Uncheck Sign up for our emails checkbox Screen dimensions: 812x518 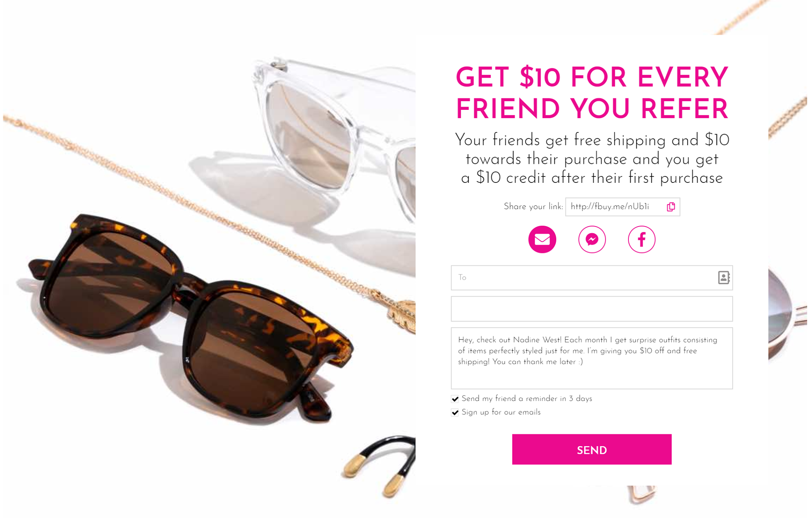point(455,412)
